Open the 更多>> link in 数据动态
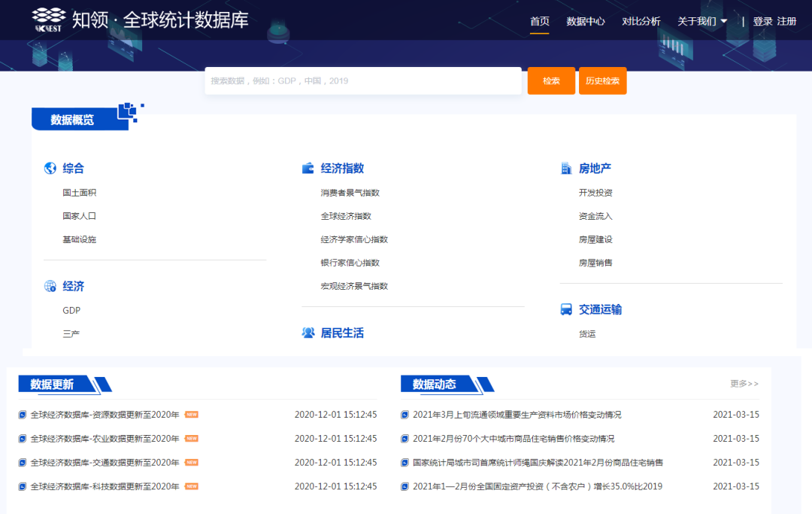The image size is (812, 514). [744, 384]
